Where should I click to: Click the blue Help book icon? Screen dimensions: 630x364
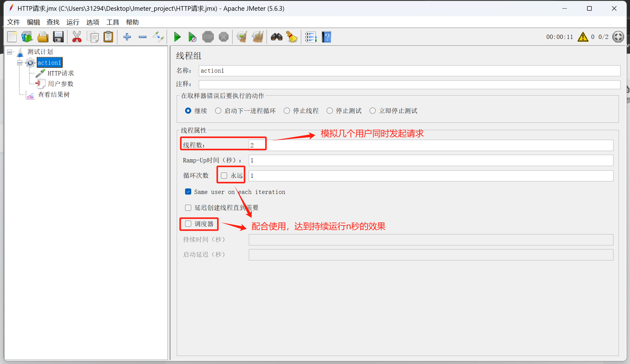coord(327,37)
